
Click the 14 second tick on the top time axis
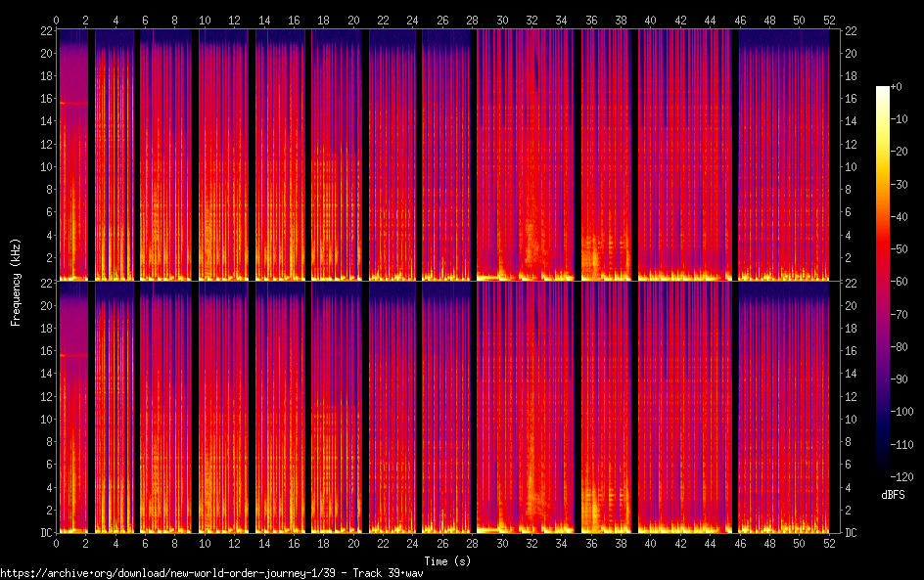pos(265,20)
